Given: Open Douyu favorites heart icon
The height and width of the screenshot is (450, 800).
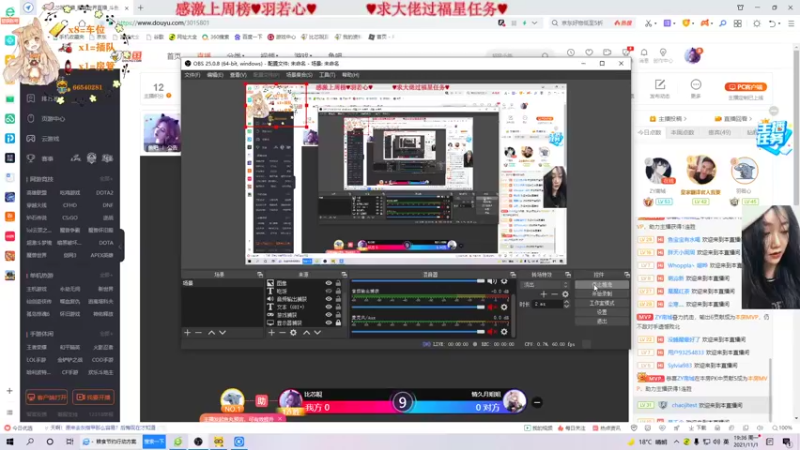Looking at the screenshot, I should point(589,53).
